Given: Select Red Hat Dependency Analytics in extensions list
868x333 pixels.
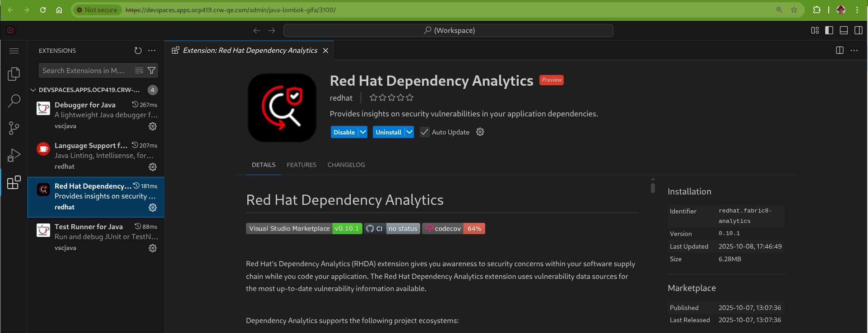Looking at the screenshot, I should click(96, 197).
